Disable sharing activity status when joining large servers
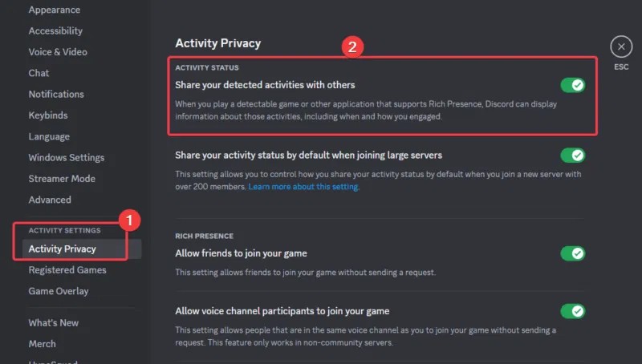This screenshot has height=364, width=642. (x=572, y=155)
